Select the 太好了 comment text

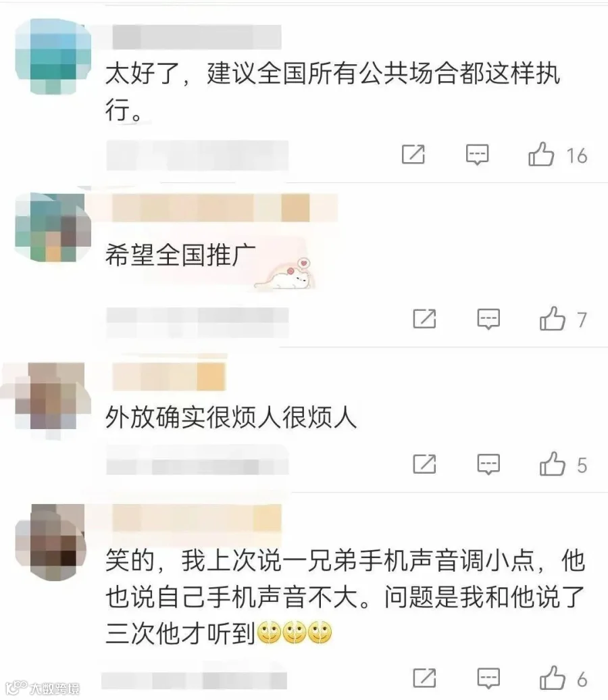(332, 91)
